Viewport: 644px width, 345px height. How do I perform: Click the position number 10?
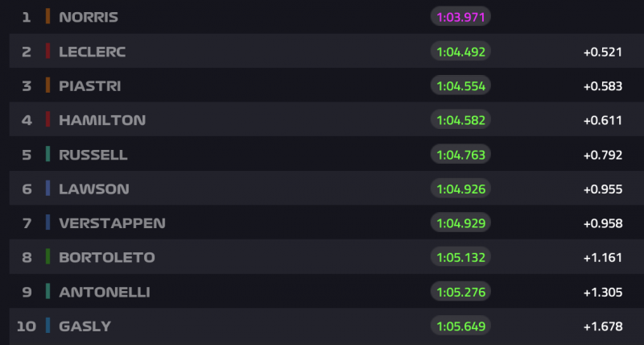point(27,326)
